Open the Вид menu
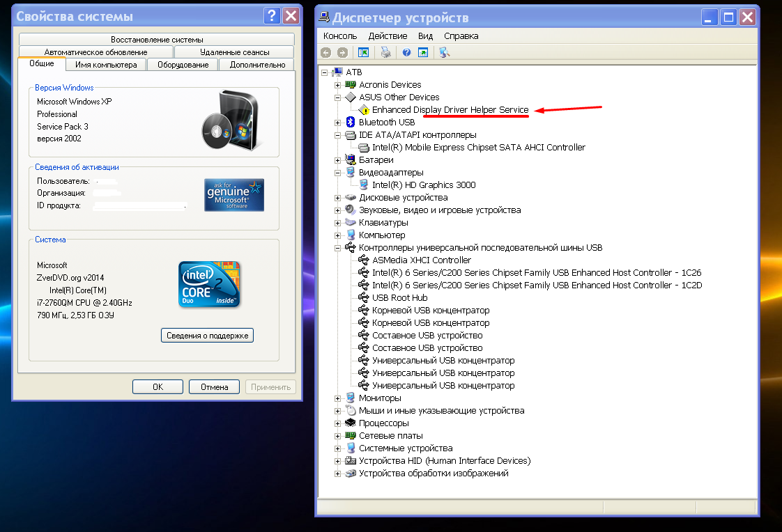 tap(425, 36)
